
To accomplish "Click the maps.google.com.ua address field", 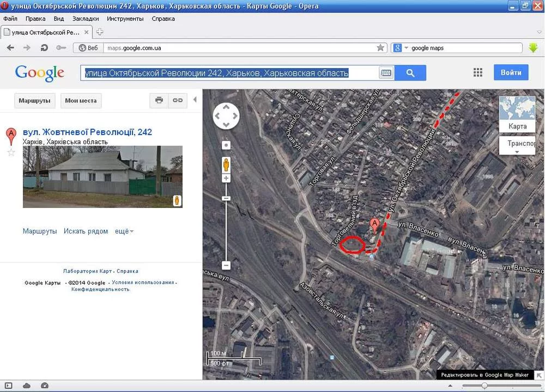I will click(240, 48).
